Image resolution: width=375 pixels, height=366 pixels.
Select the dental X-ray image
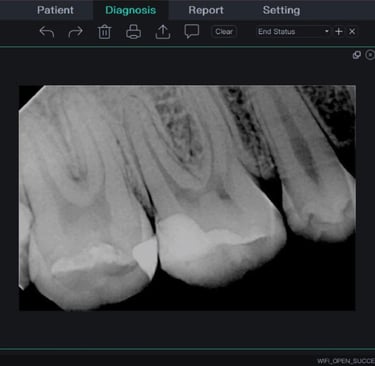[187, 198]
